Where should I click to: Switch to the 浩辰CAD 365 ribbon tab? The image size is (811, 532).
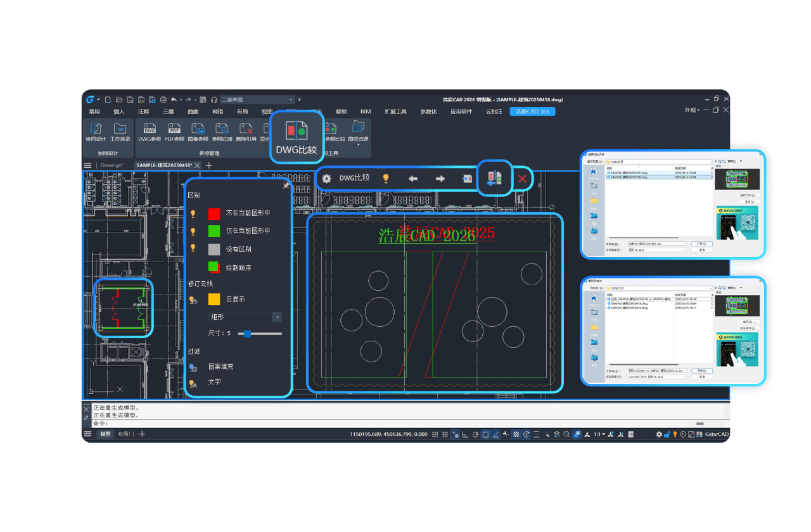[532, 111]
